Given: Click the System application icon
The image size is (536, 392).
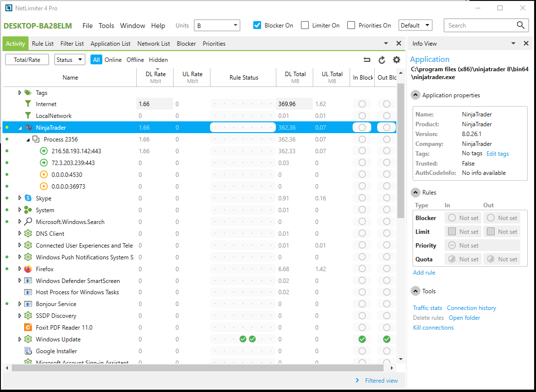Looking at the screenshot, I should [28, 210].
